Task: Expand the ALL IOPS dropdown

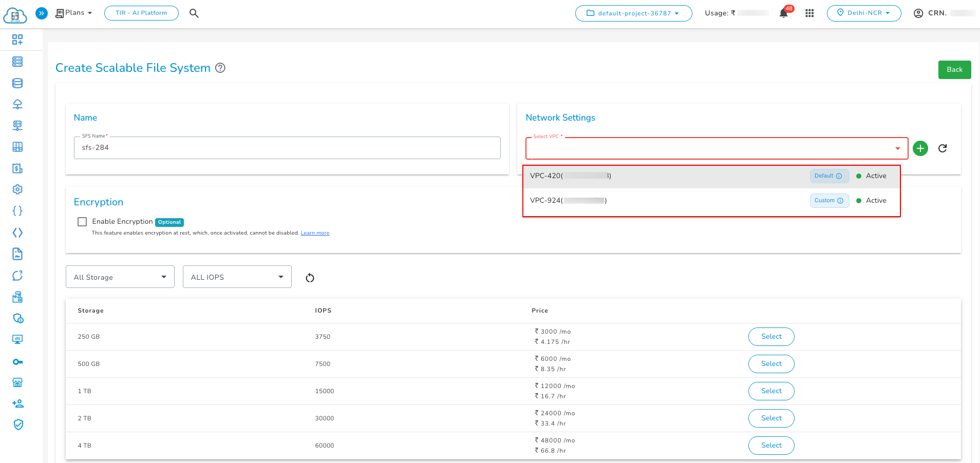Action: [x=237, y=277]
